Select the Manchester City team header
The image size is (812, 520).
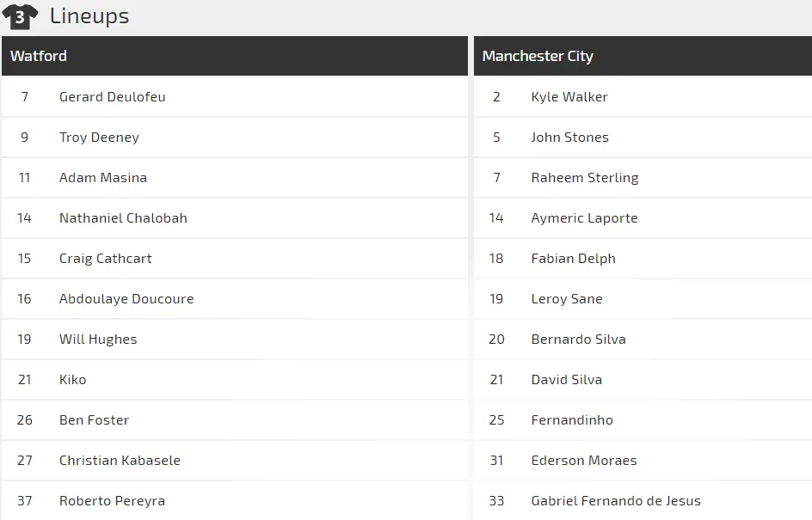coord(643,56)
